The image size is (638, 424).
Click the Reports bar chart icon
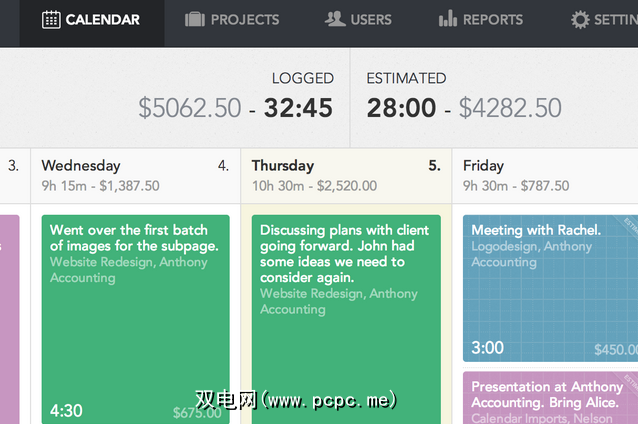(448, 19)
